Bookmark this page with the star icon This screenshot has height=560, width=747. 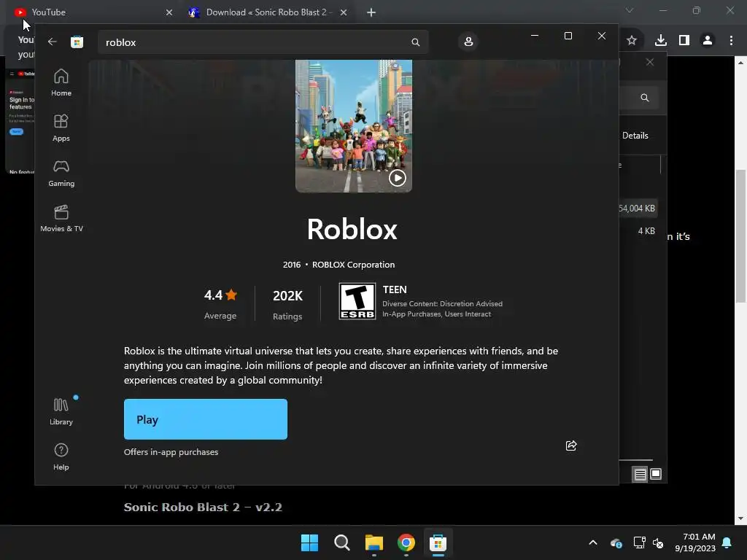[x=632, y=41]
